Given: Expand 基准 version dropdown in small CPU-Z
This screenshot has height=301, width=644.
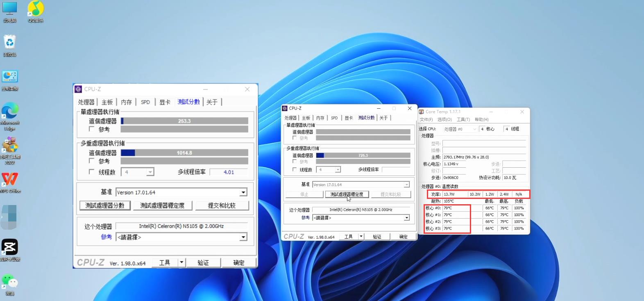Looking at the screenshot, I should pos(406,185).
